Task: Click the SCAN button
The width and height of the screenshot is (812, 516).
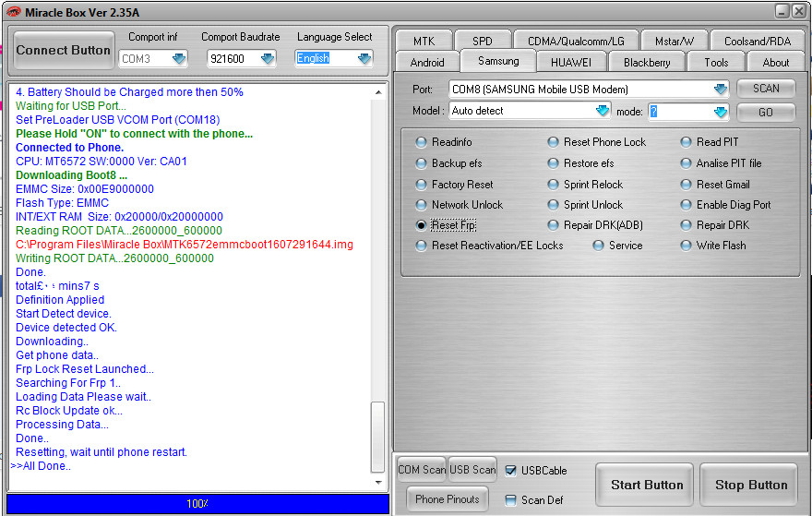Action: point(766,89)
